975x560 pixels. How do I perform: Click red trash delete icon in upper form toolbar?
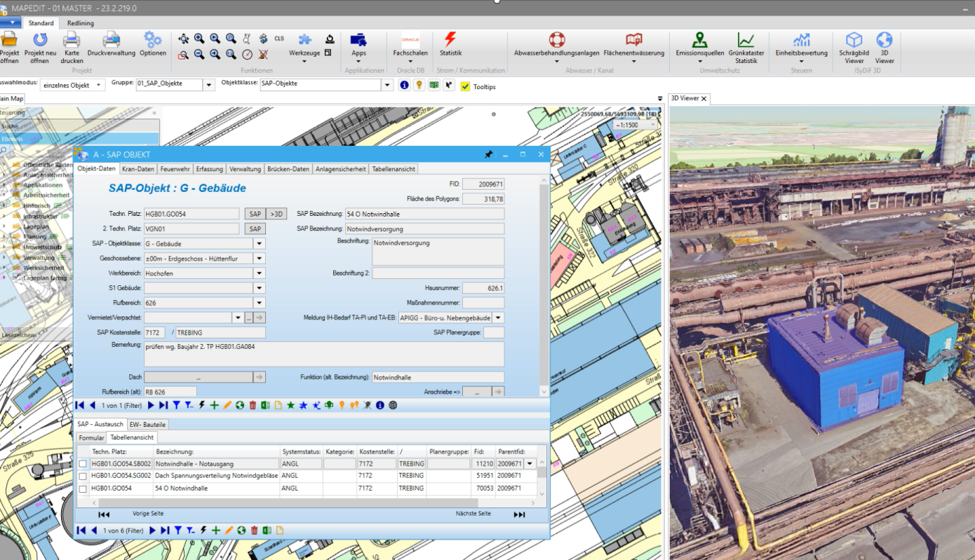click(x=254, y=405)
